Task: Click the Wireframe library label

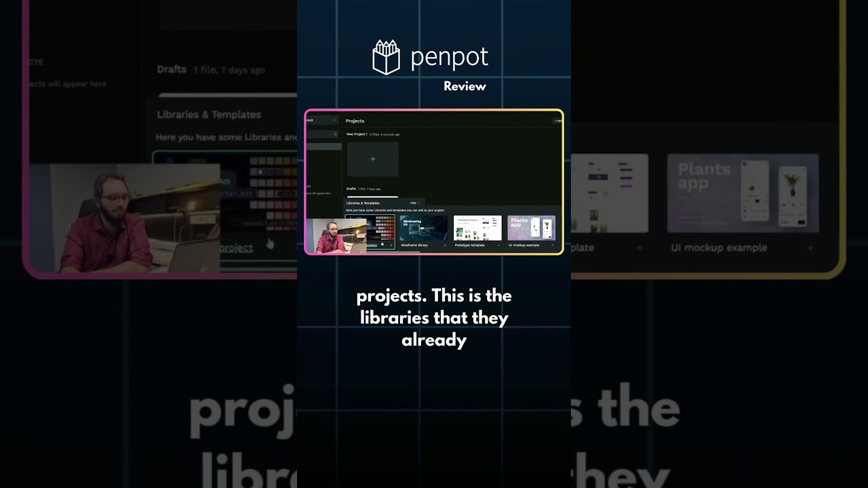Action: pyautogui.click(x=414, y=245)
